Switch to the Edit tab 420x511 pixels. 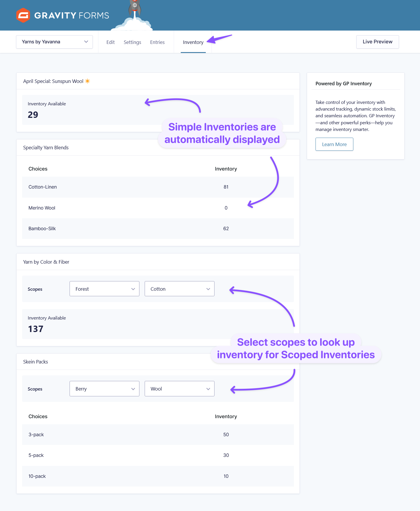pos(111,42)
